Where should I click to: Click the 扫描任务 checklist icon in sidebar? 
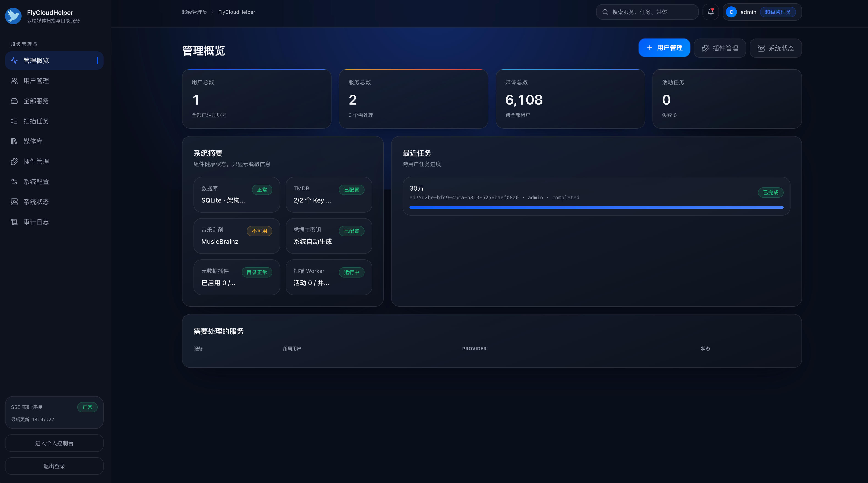pyautogui.click(x=14, y=121)
